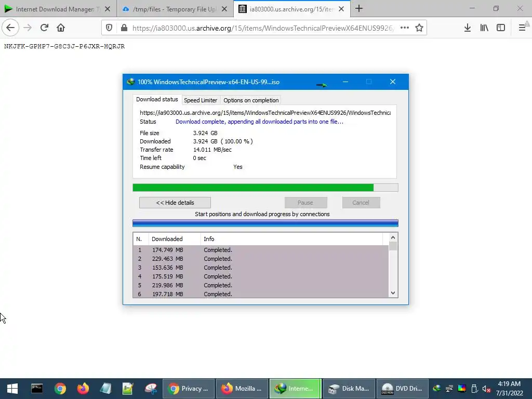Image resolution: width=532 pixels, height=399 pixels.
Task: Click the muted volume tray icon
Action: point(486,389)
